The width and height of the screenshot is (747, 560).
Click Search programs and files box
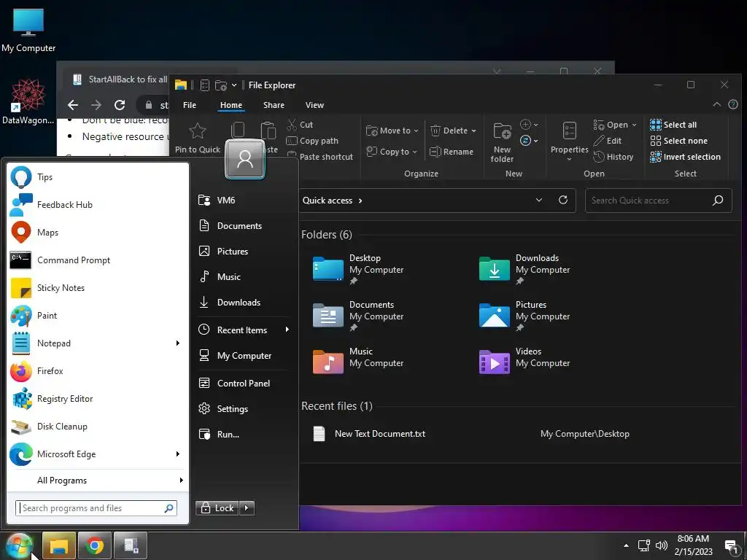pos(96,508)
